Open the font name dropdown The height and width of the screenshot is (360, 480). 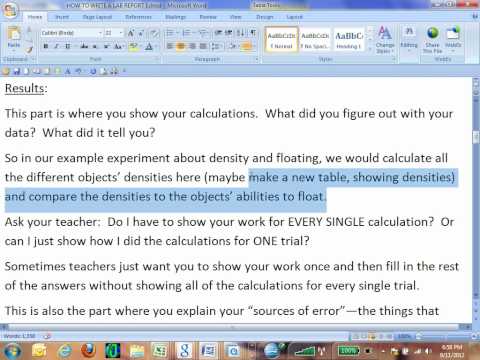(x=100, y=33)
